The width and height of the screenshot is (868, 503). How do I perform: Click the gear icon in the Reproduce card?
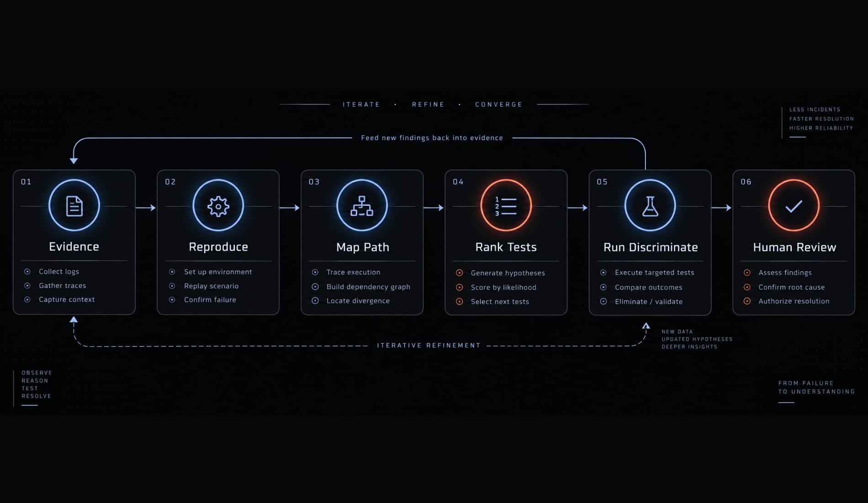pos(218,206)
